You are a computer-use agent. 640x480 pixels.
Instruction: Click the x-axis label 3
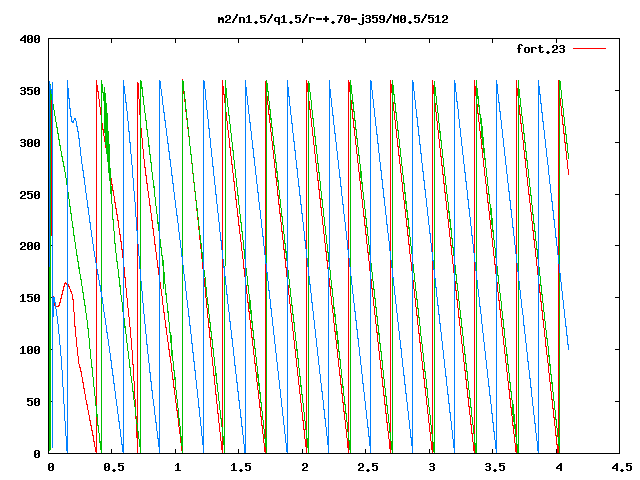(x=431, y=467)
